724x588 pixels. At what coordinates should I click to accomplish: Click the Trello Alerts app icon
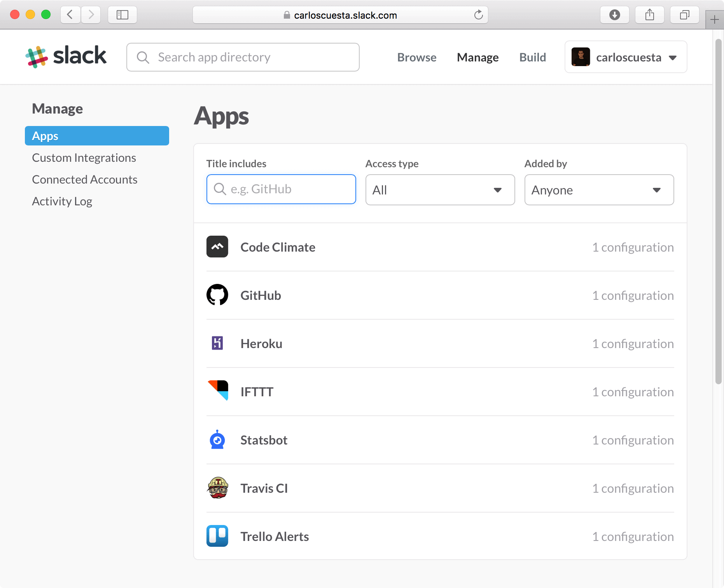pyautogui.click(x=217, y=536)
